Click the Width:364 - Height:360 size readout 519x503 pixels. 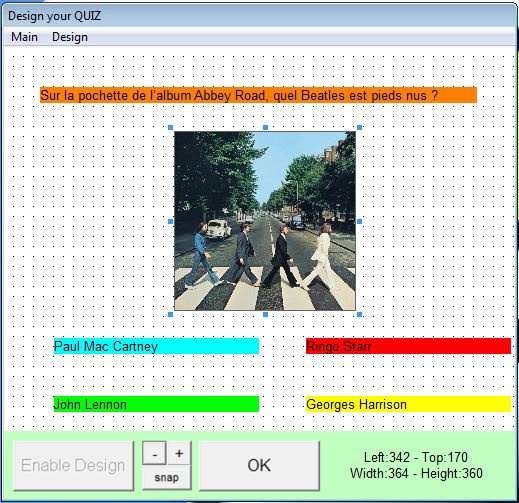416,473
